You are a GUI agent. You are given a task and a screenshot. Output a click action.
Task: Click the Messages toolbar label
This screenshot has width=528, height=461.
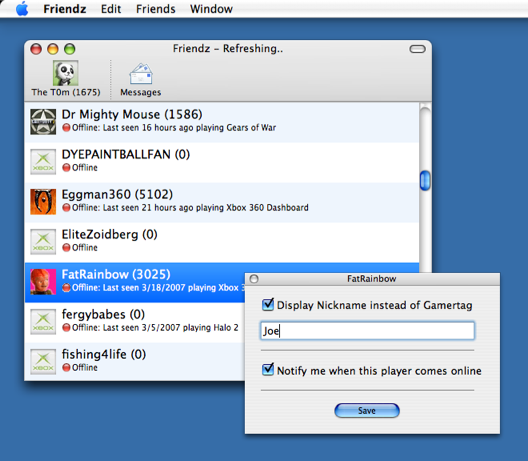(x=141, y=92)
